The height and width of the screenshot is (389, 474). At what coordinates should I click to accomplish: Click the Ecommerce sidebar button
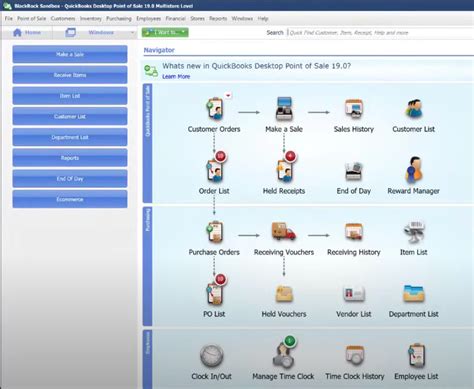(70, 199)
